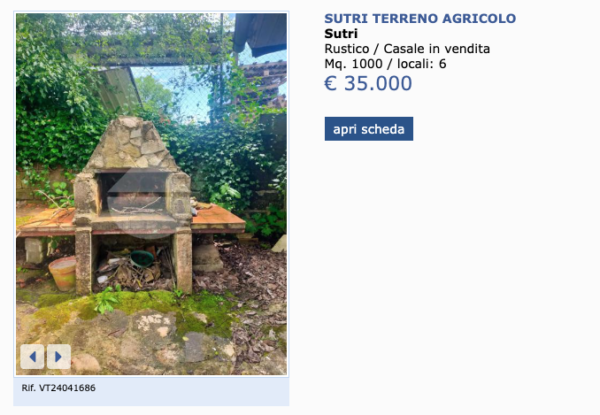Open the stone barbecue photo thumbnail
Image resolution: width=600 pixels, height=415 pixels.
[x=151, y=194]
